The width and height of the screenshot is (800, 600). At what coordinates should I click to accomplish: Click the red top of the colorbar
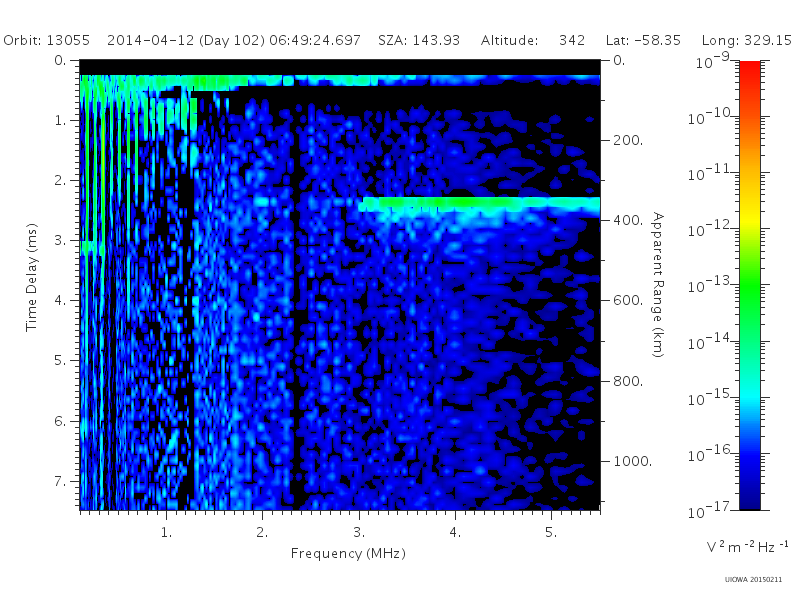749,71
